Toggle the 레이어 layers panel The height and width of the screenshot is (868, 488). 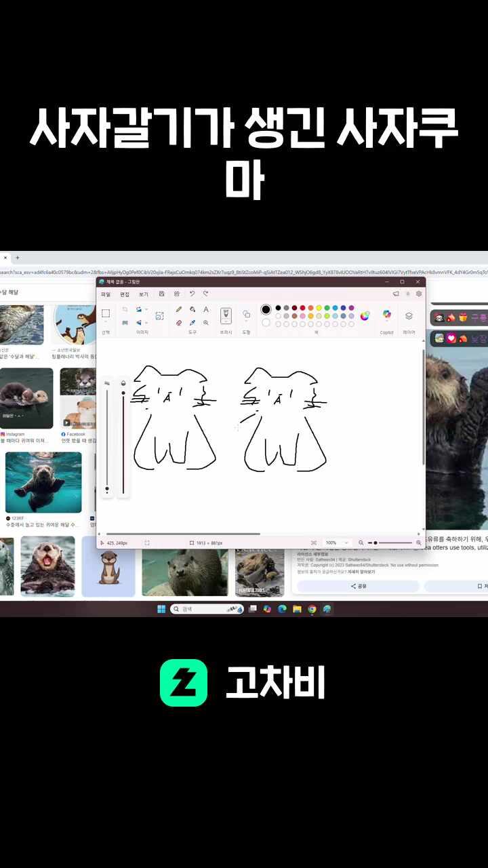pyautogui.click(x=409, y=315)
